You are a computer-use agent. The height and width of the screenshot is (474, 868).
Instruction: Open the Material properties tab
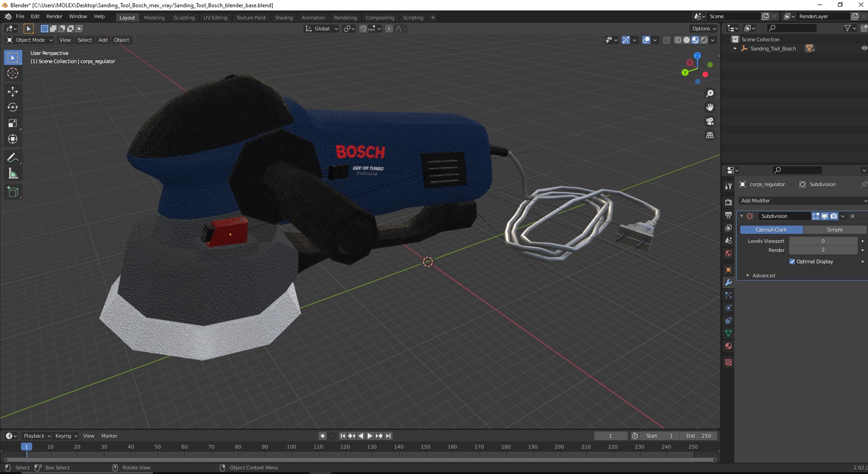728,346
